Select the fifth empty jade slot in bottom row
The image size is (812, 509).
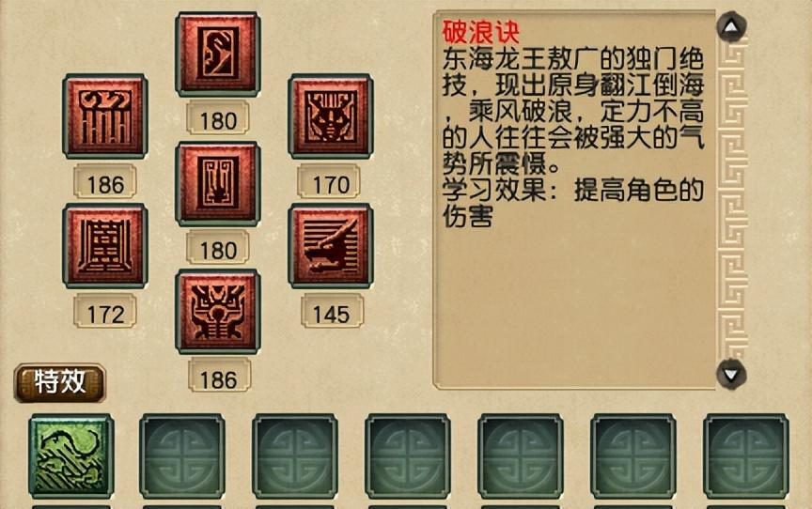[x=521, y=456]
